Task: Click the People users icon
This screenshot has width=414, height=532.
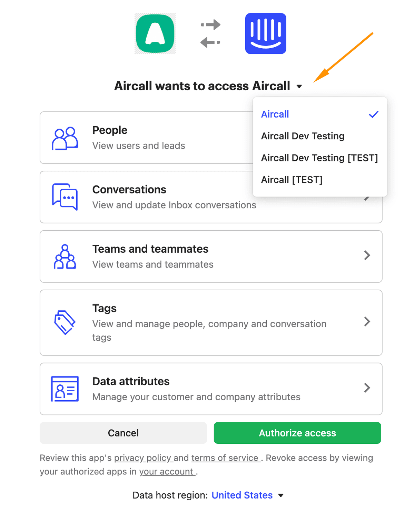Action: point(65,138)
